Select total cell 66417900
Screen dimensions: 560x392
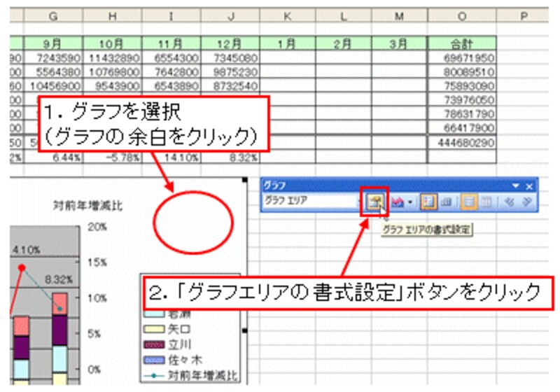tap(462, 128)
